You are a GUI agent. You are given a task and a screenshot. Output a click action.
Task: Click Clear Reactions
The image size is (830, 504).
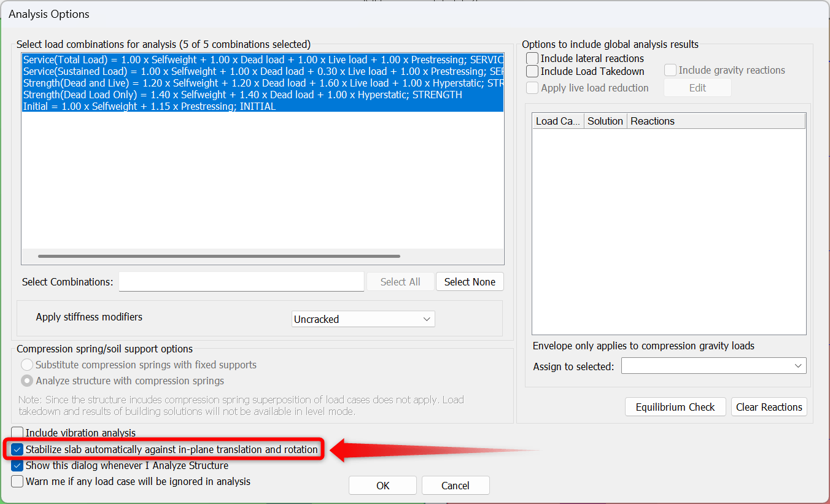tap(769, 406)
